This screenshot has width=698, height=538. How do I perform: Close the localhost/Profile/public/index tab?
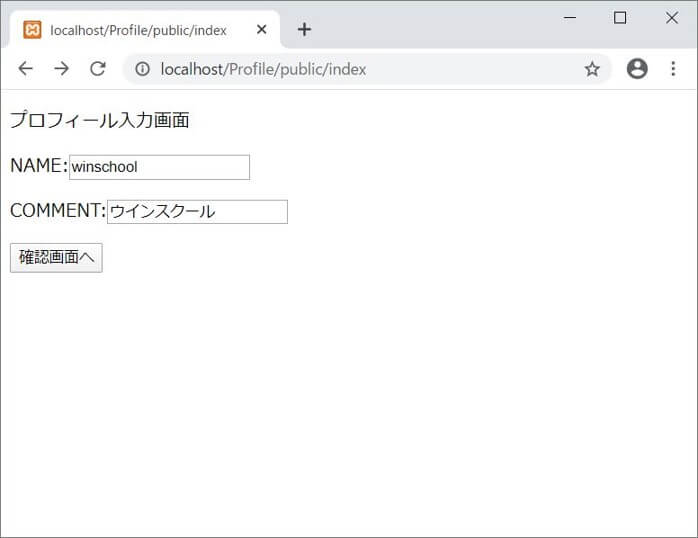click(x=262, y=29)
